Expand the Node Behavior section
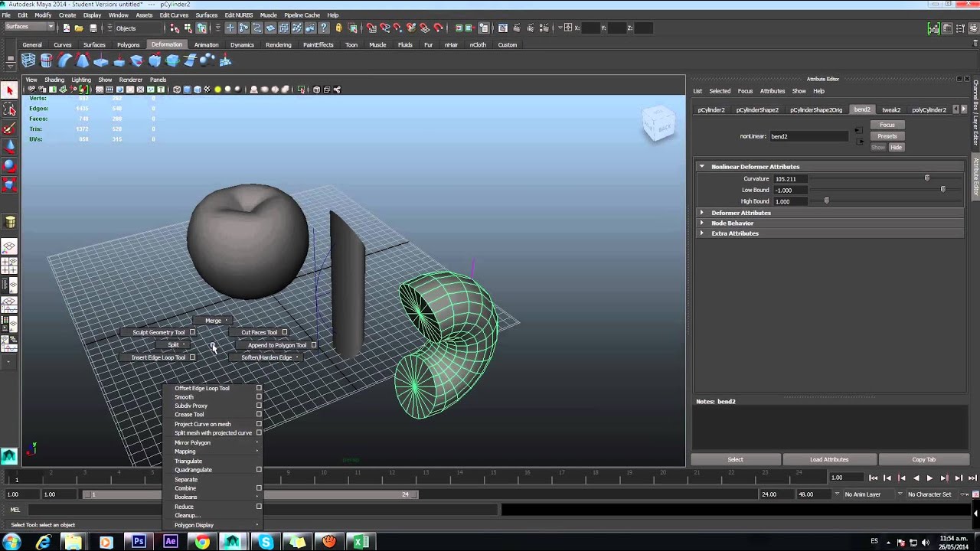 pos(701,223)
